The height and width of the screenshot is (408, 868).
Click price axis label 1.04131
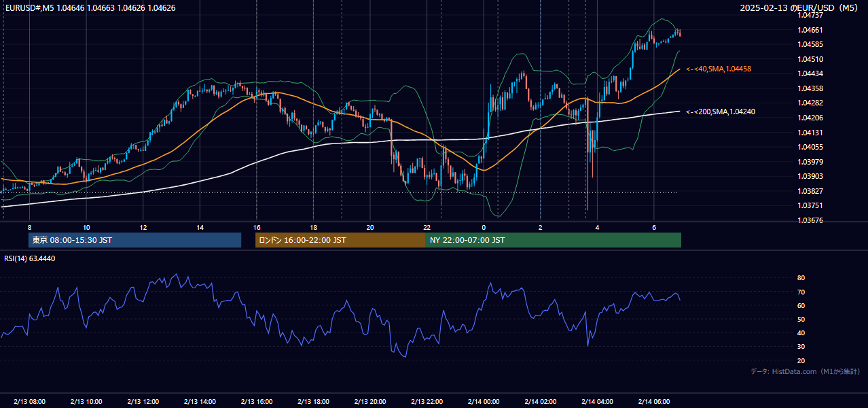[810, 133]
